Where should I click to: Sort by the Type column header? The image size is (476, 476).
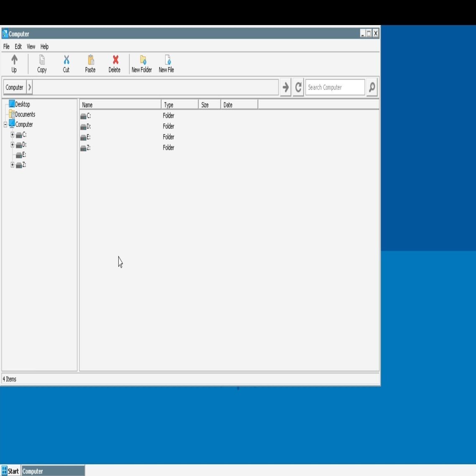point(180,105)
